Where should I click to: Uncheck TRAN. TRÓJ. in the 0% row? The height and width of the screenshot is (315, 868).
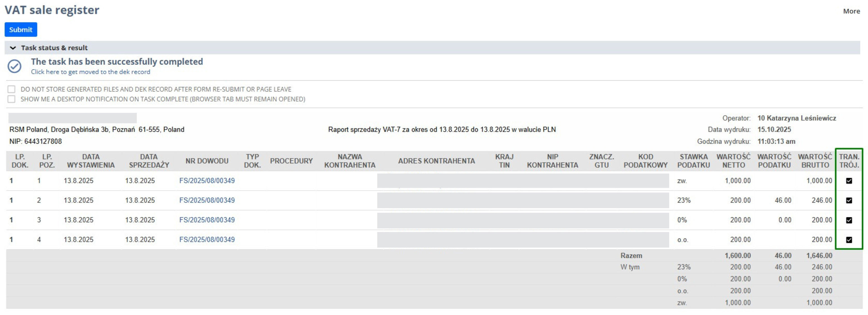[x=849, y=220]
